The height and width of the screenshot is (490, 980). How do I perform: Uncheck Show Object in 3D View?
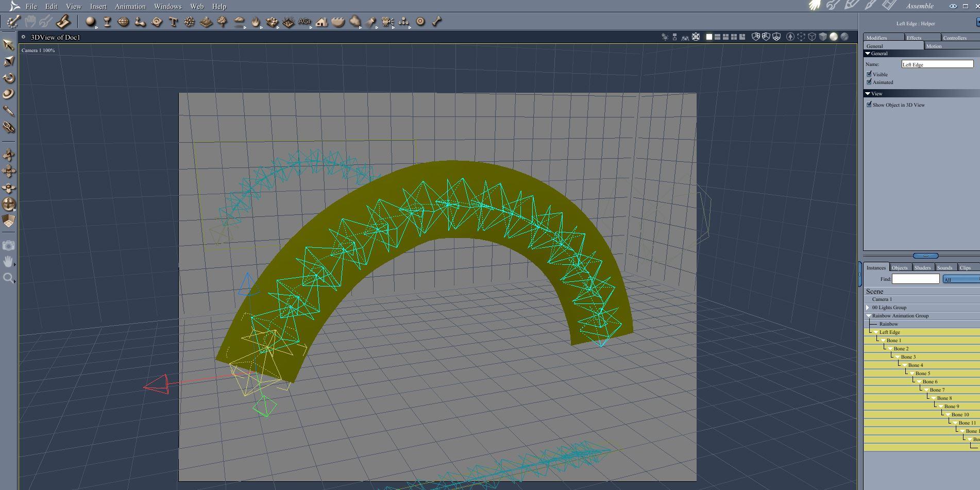click(x=869, y=105)
